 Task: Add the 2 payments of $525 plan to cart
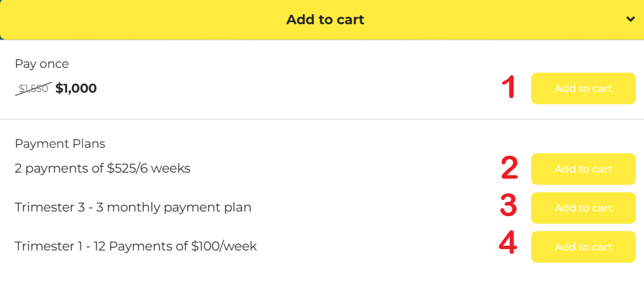pos(583,169)
